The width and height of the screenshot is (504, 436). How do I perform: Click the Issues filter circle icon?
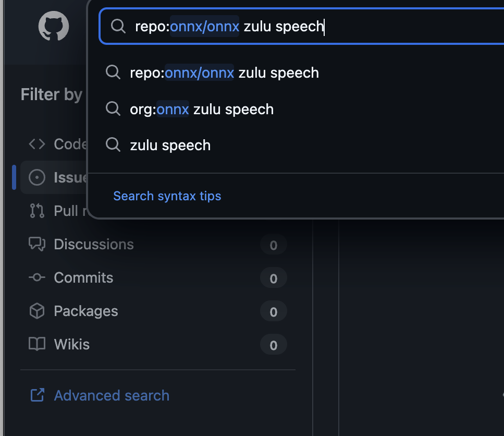(x=37, y=177)
